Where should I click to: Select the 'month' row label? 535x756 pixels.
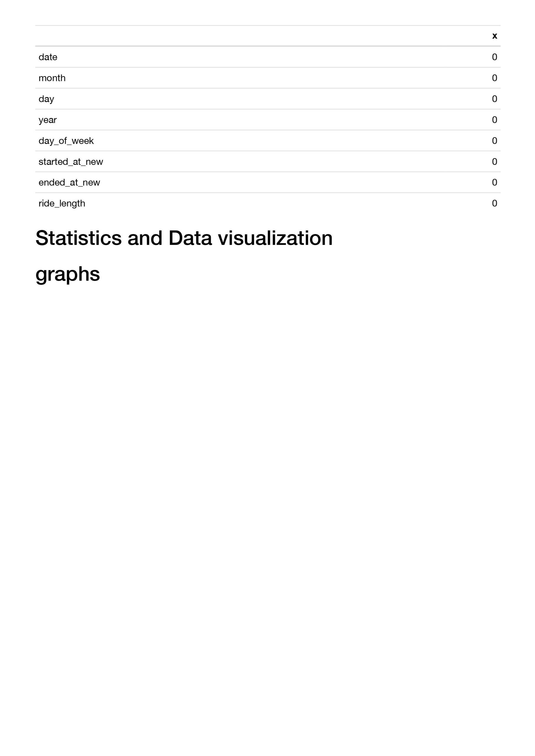click(52, 78)
